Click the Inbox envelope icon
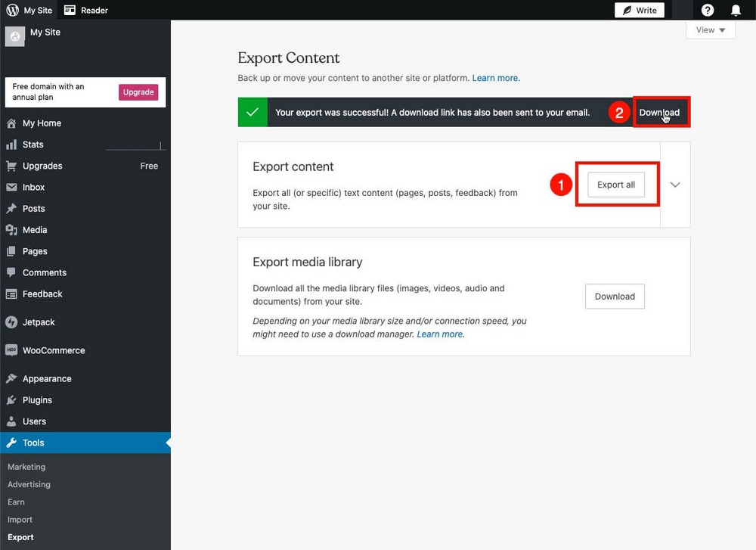 coord(11,187)
